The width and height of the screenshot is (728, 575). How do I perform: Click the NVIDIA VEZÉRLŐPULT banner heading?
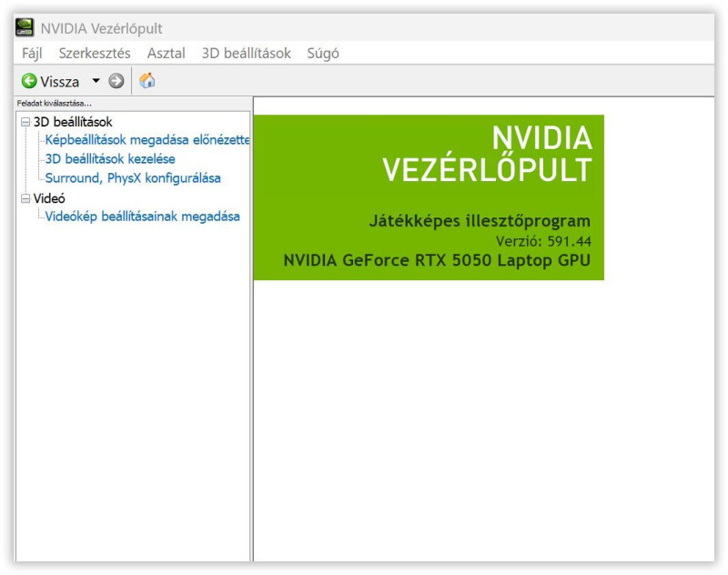click(x=487, y=154)
